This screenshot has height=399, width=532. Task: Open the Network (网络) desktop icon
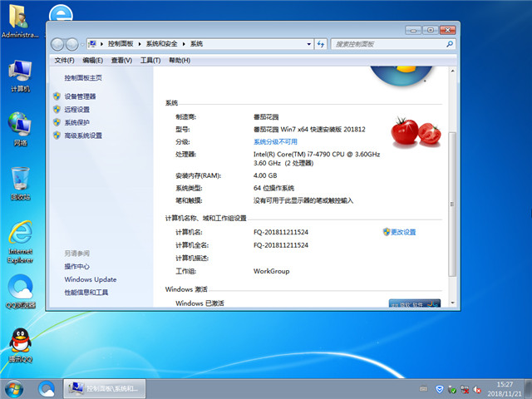(x=20, y=129)
